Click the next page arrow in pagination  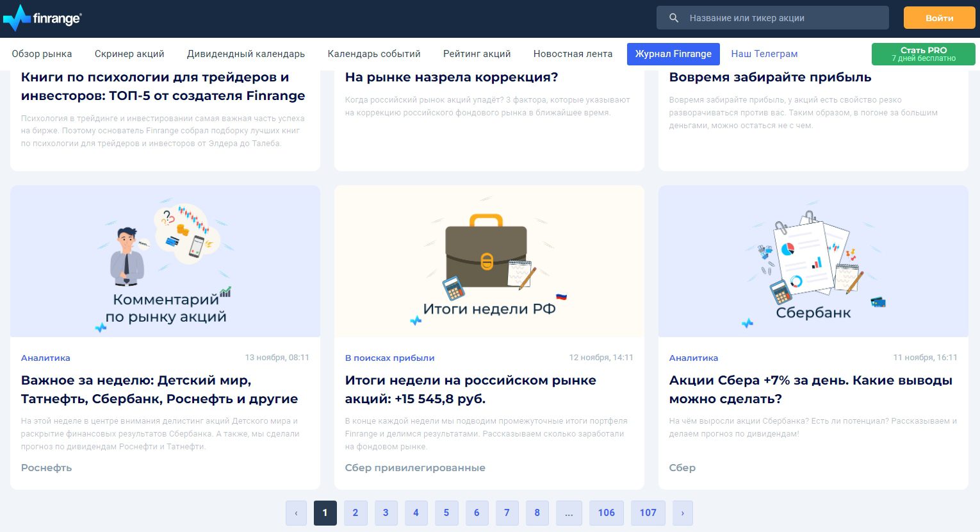click(682, 513)
